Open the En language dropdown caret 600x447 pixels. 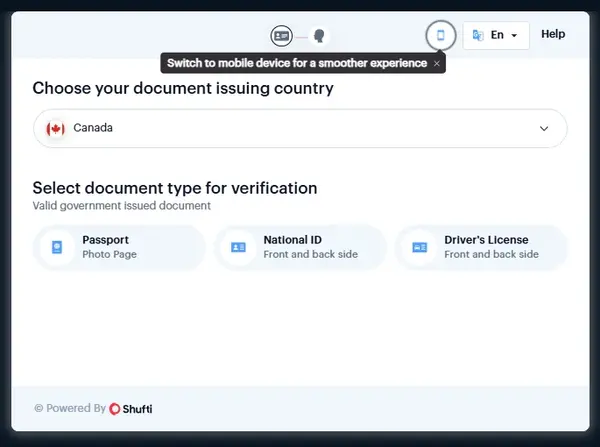(x=514, y=35)
